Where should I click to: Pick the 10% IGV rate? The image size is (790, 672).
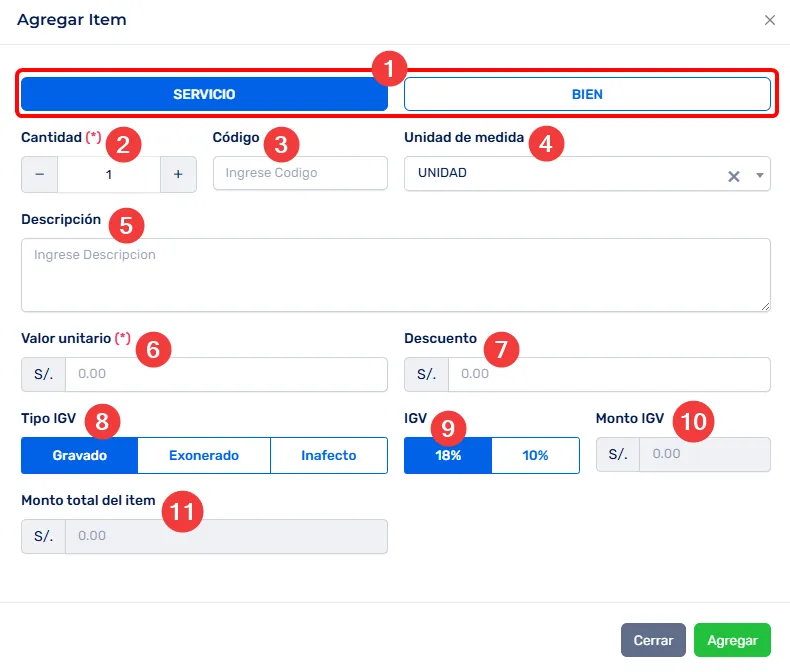[535, 455]
